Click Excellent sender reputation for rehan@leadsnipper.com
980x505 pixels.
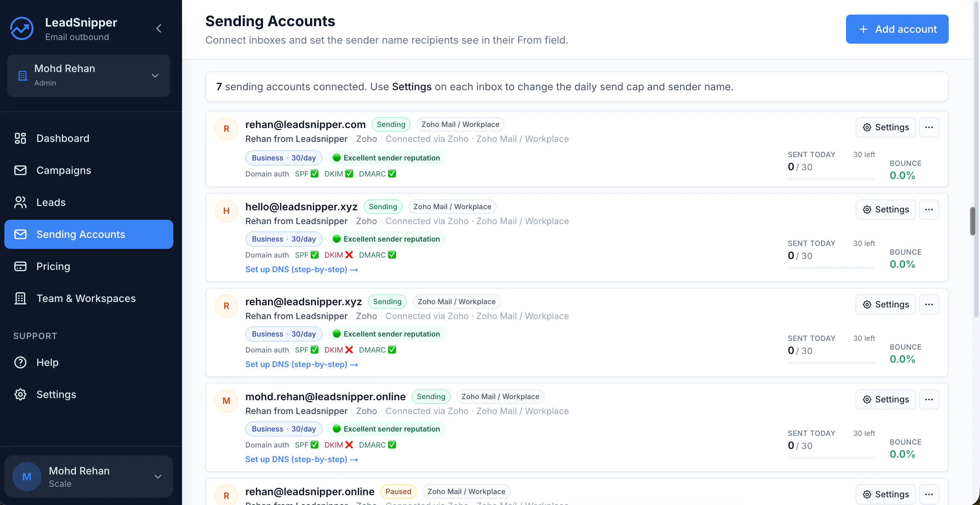(x=386, y=158)
